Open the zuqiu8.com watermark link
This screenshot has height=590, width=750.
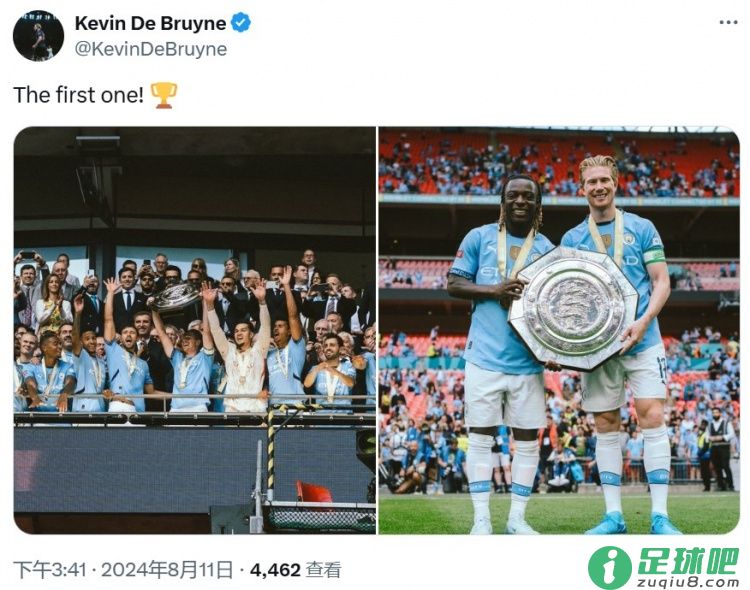click(x=688, y=582)
